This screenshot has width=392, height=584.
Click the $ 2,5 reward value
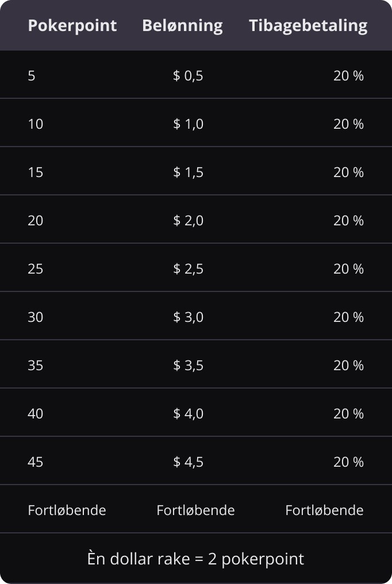(188, 268)
